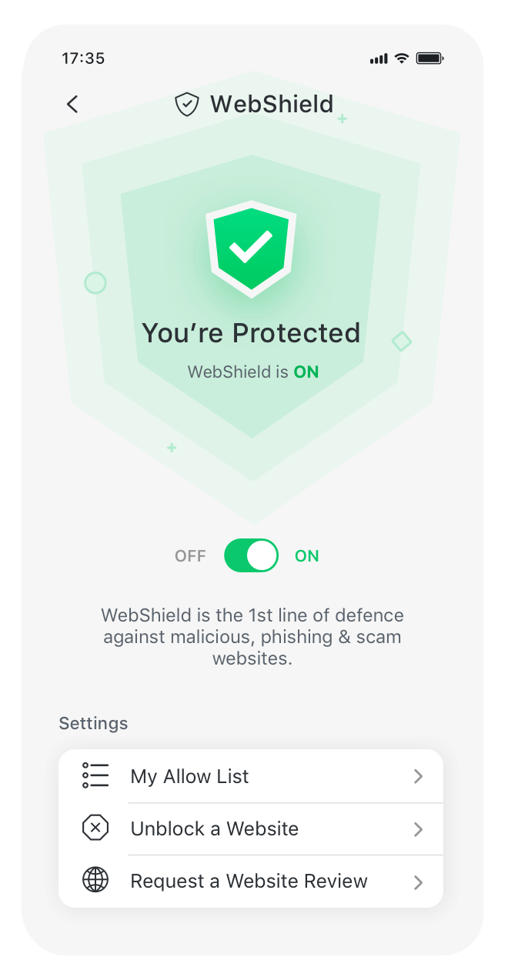Select the My Allow List icon
Viewport: 508px width, 980px height.
coord(95,776)
